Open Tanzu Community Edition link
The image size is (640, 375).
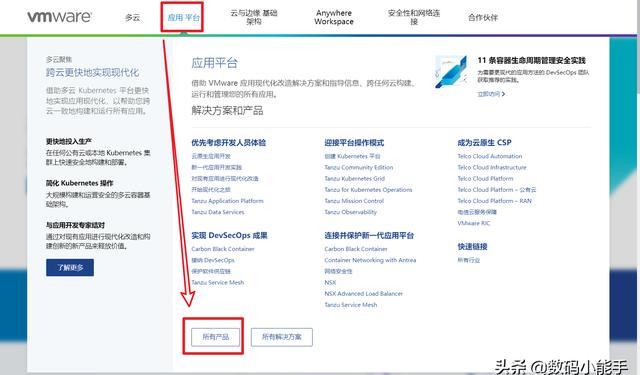(359, 167)
